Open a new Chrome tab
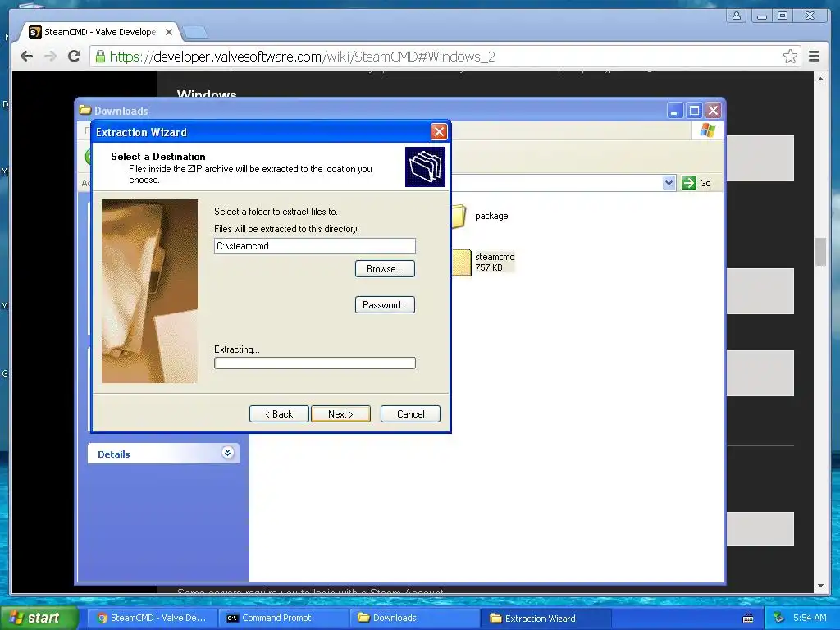Screen dimensions: 840x630 [x=194, y=33]
